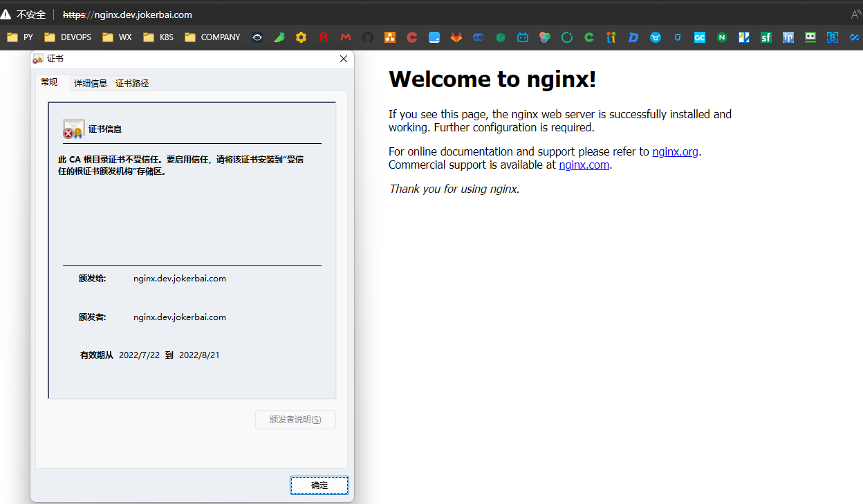863x504 pixels.
Task: Click the green C bookmark
Action: tap(589, 37)
